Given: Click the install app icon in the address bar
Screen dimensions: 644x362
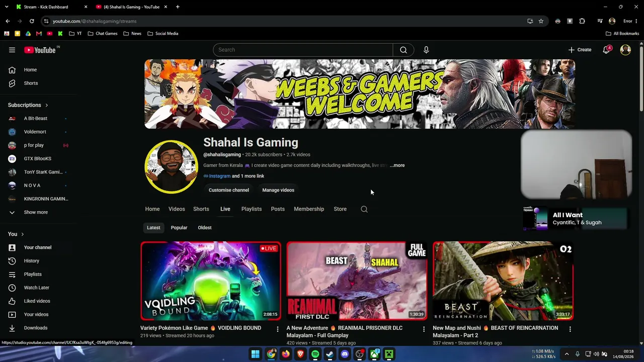Looking at the screenshot, I should (530, 21).
